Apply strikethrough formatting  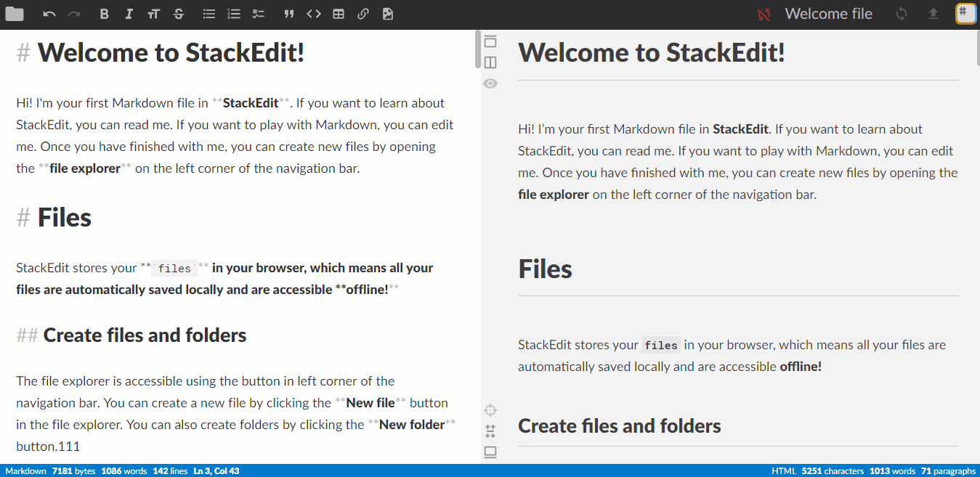point(179,14)
